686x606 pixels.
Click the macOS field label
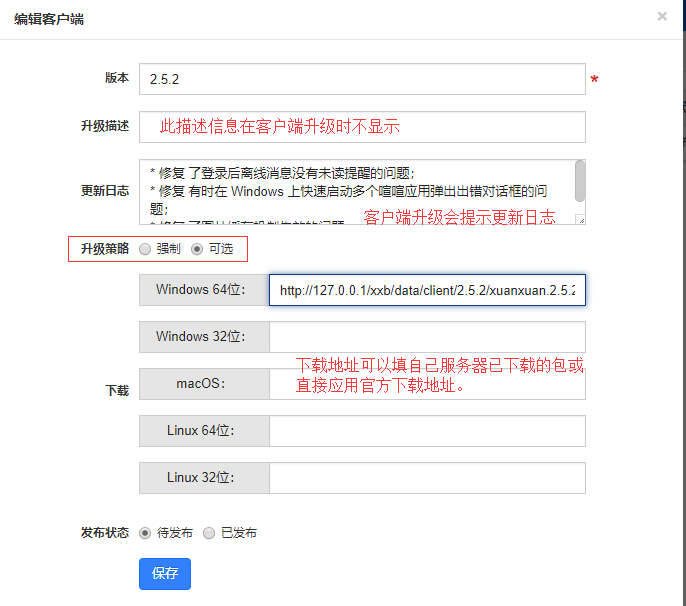click(204, 384)
